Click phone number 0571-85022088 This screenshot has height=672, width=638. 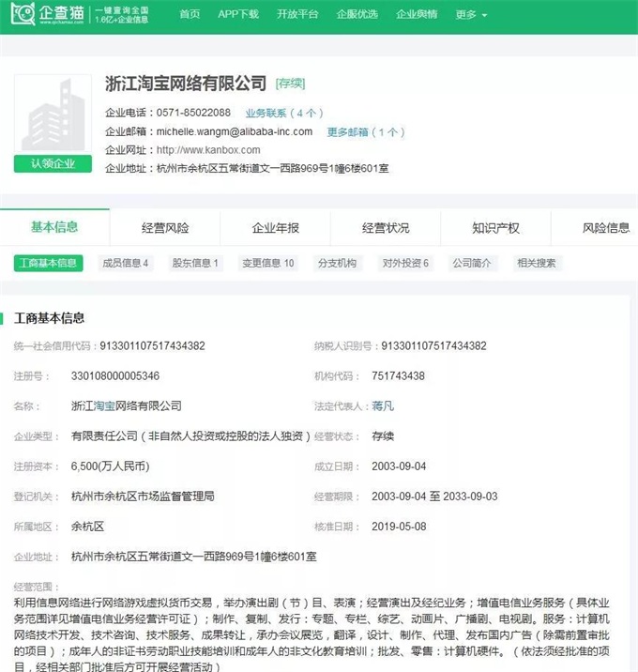coord(193,113)
